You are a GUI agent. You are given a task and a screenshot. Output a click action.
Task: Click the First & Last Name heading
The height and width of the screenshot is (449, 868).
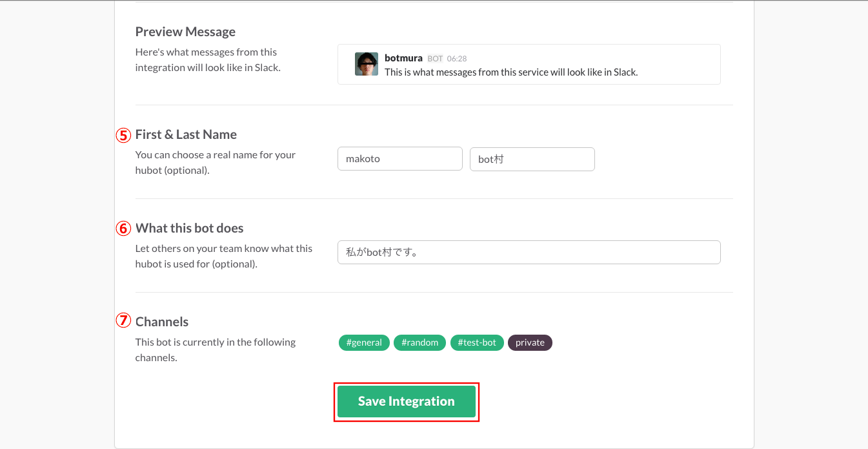[186, 134]
